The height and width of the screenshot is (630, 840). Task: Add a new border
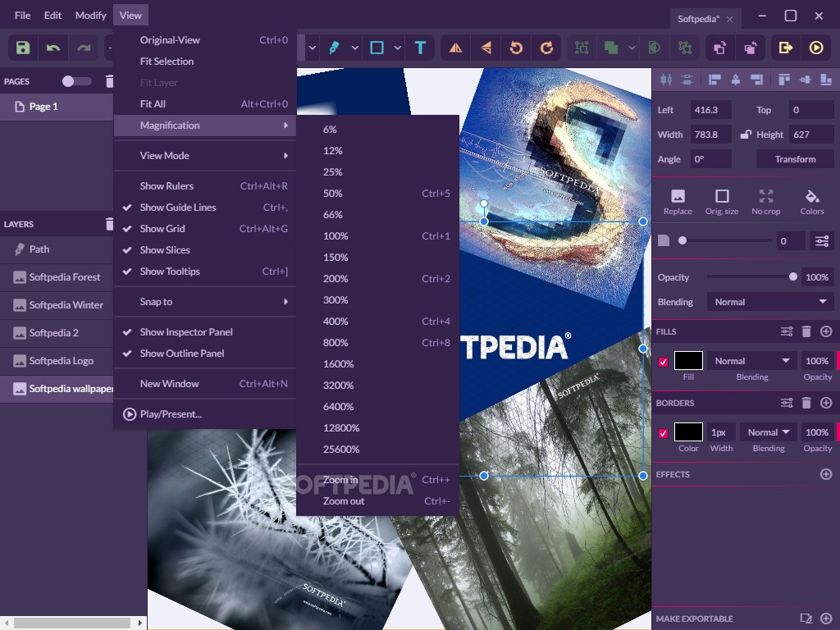[x=826, y=403]
